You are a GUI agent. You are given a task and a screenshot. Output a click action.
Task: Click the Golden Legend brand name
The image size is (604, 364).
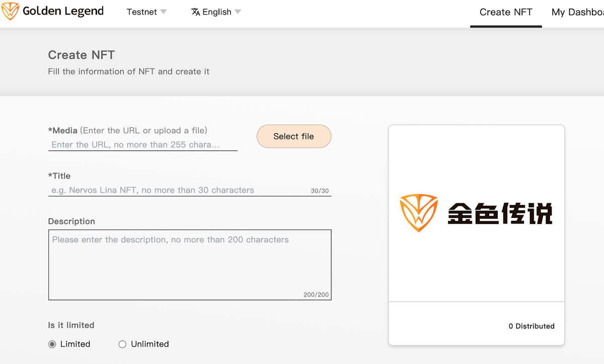coord(63,11)
